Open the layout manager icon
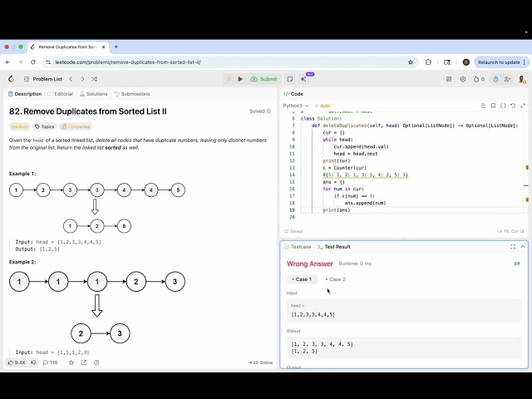 pyautogui.click(x=449, y=79)
